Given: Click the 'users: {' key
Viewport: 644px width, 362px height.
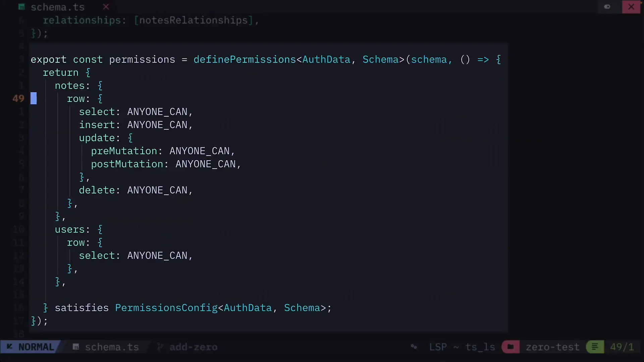Looking at the screenshot, I should coord(79,230).
